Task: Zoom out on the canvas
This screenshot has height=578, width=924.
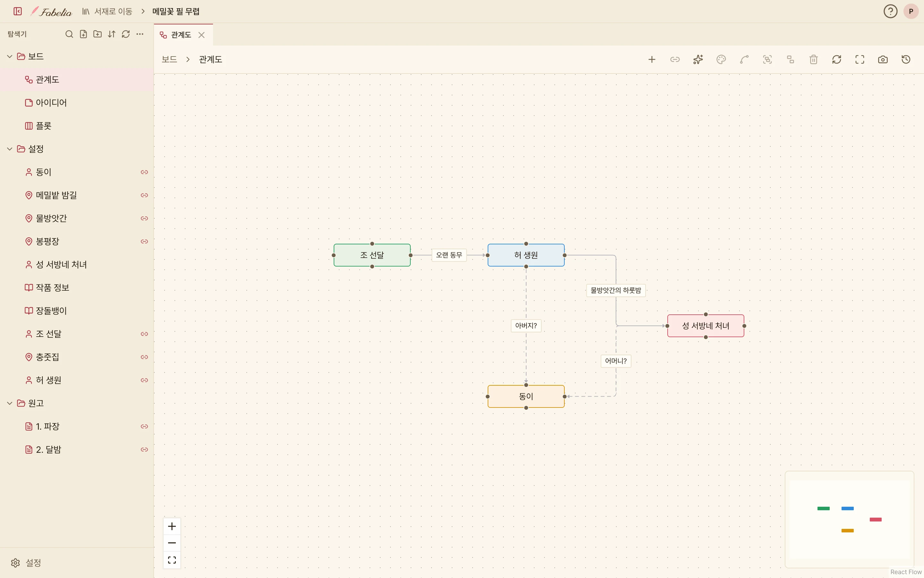Action: tap(172, 543)
